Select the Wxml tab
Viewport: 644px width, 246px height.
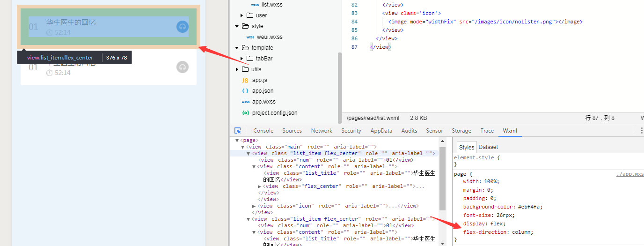click(x=510, y=131)
